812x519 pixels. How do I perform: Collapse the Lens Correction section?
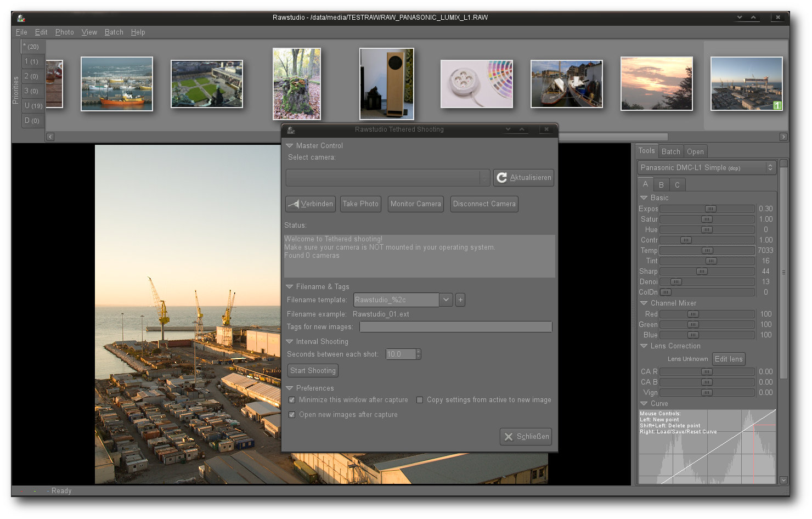pyautogui.click(x=644, y=346)
